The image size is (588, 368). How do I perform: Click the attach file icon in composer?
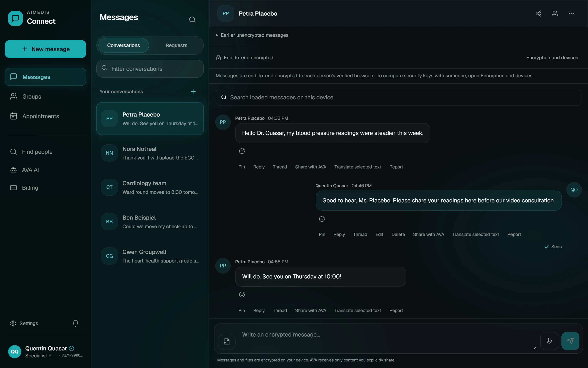coord(226,342)
